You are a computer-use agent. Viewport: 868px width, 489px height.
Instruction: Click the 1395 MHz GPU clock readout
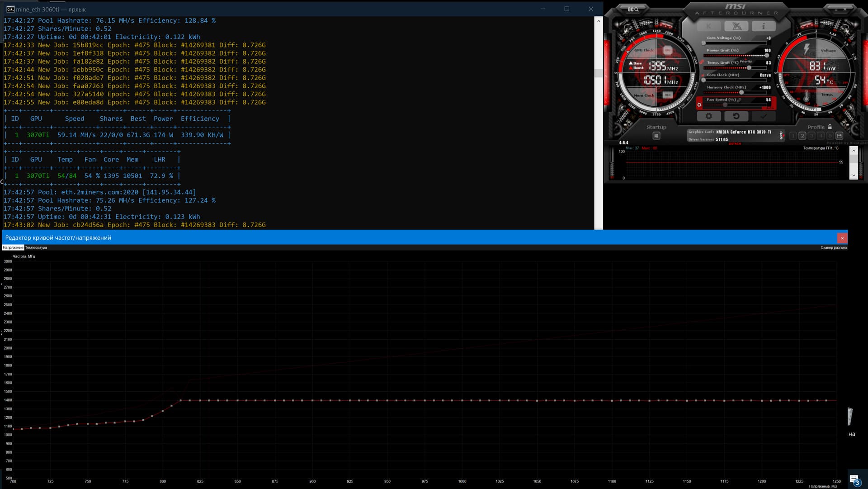pos(663,66)
